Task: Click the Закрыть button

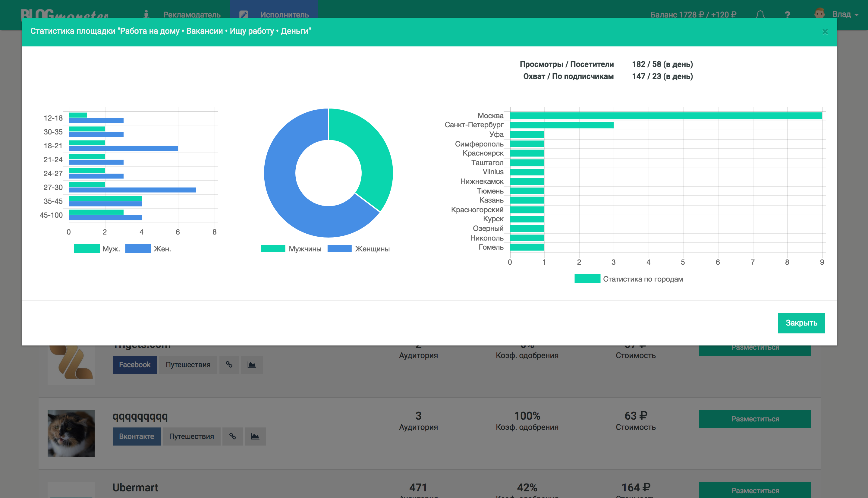Action: point(801,323)
